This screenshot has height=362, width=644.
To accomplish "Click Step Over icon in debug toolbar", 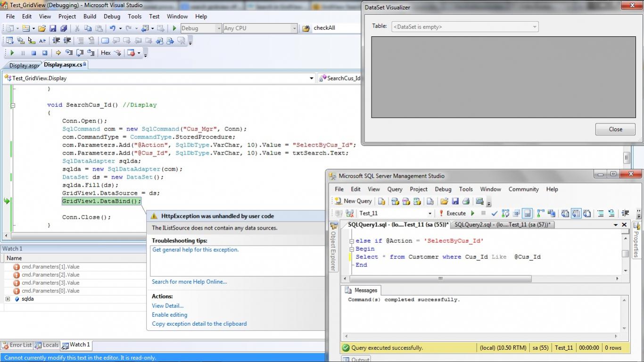I will click(x=80, y=53).
